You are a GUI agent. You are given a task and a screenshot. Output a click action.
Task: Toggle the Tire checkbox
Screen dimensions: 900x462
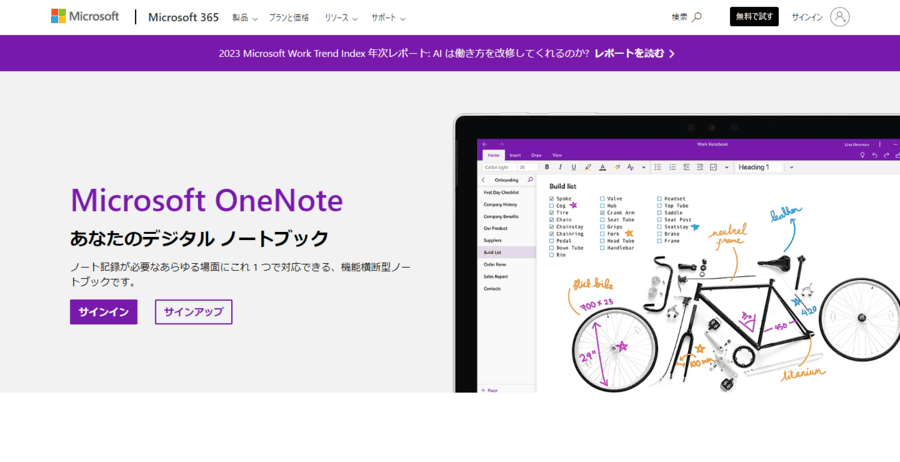pos(552,212)
